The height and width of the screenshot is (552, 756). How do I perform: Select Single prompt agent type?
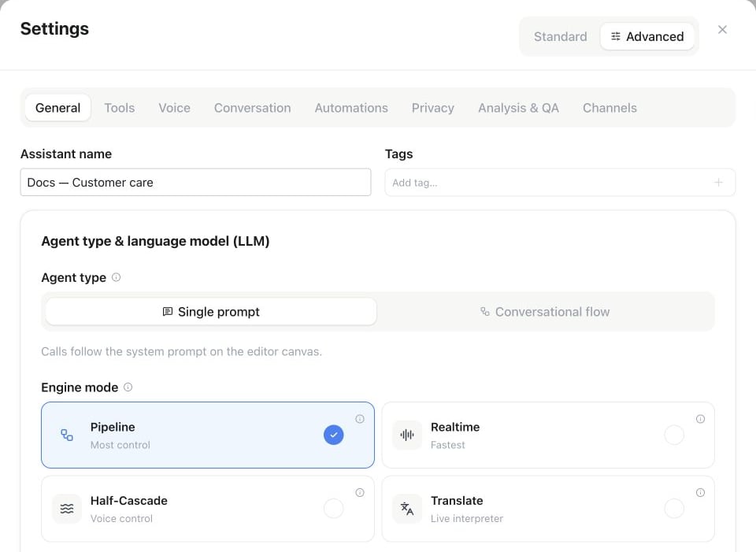click(x=211, y=312)
